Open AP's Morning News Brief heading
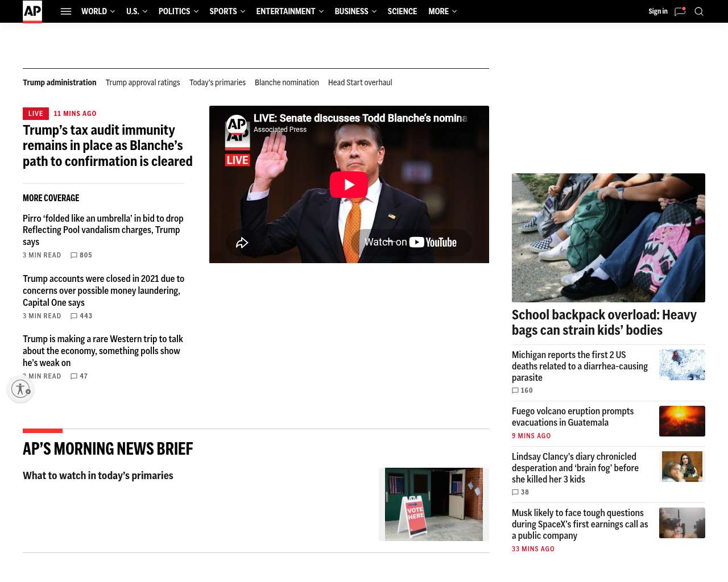Screen dimensions: 728x582 (x=108, y=449)
